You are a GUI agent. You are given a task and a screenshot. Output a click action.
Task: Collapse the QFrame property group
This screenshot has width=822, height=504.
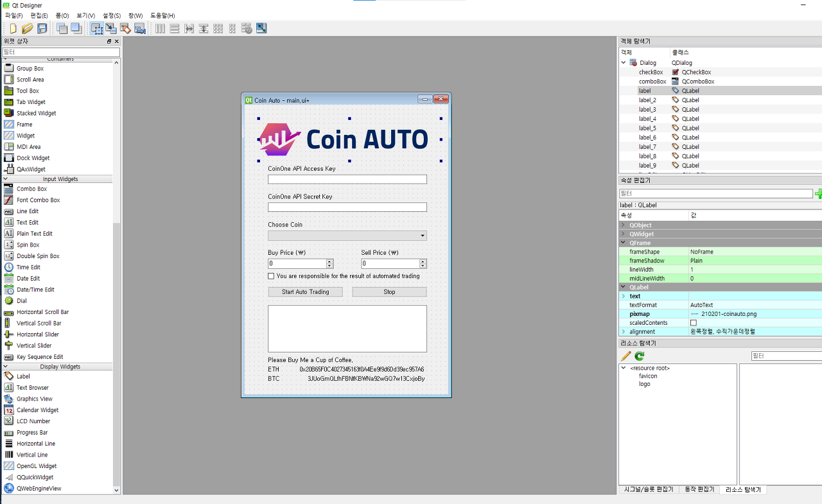(623, 243)
